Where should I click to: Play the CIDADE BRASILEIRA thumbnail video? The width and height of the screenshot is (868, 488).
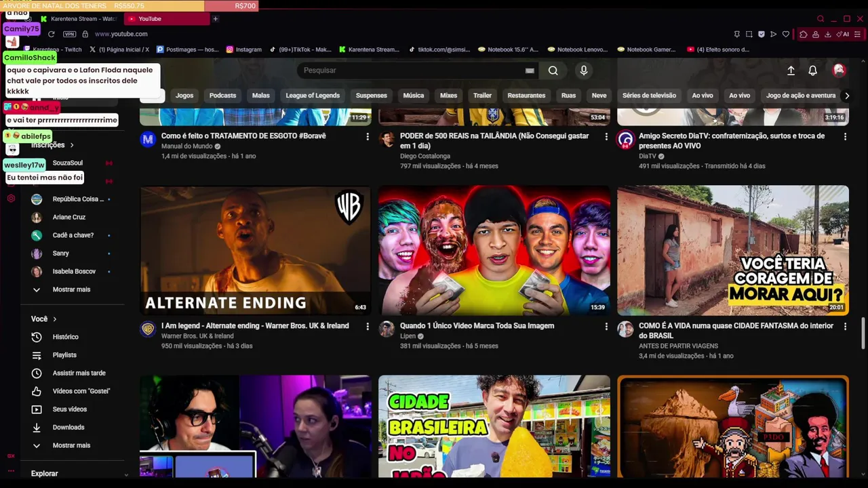(x=494, y=426)
